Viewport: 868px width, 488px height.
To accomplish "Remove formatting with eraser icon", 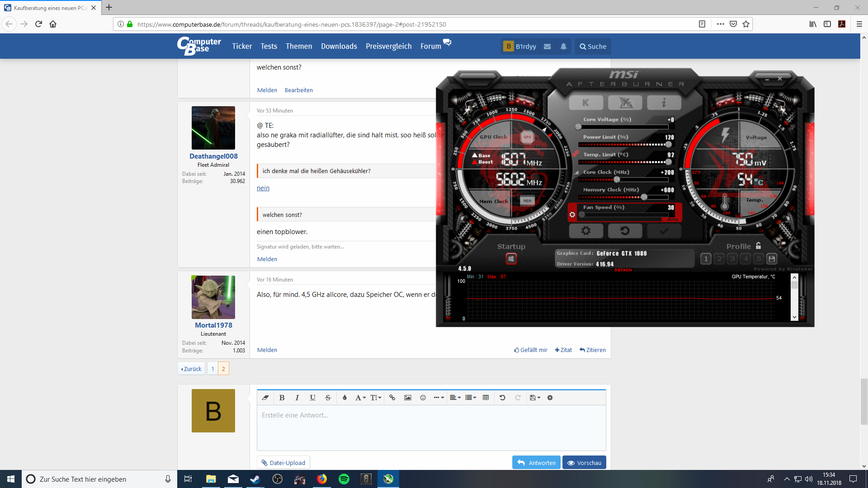I will (265, 398).
